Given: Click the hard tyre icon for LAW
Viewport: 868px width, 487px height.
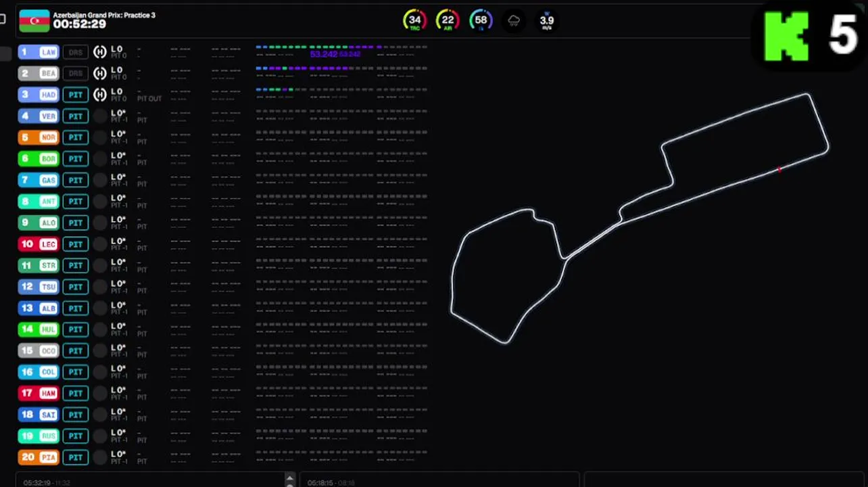Looking at the screenshot, I should click(x=100, y=52).
